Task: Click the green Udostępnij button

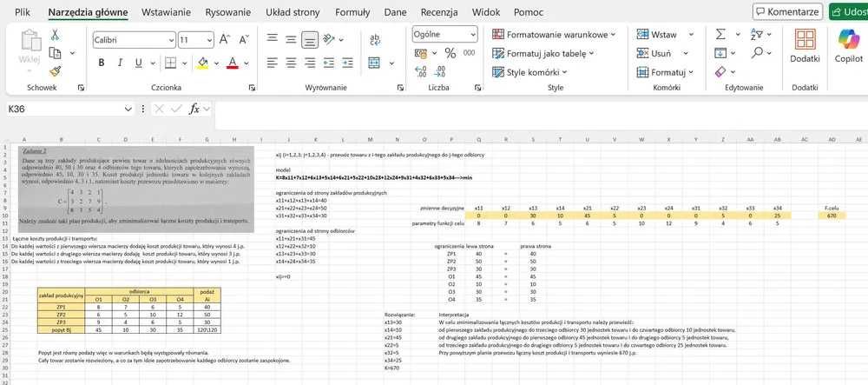Action: 848,11
